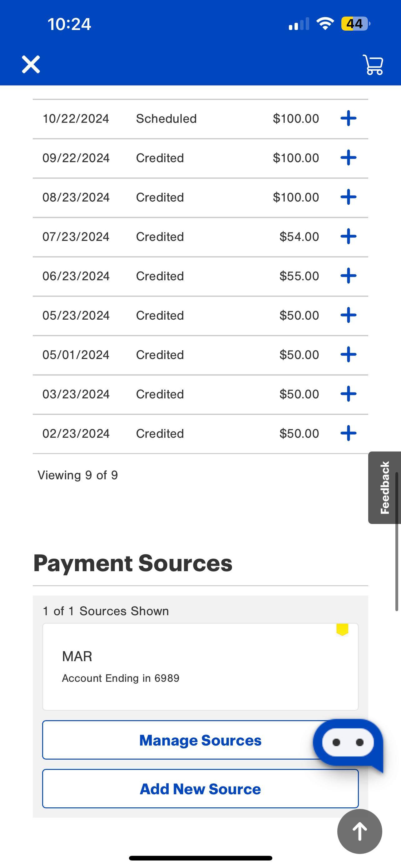401x868 pixels.
Task: Expand the 06/23/2024 $55.00 payment
Action: click(x=349, y=276)
